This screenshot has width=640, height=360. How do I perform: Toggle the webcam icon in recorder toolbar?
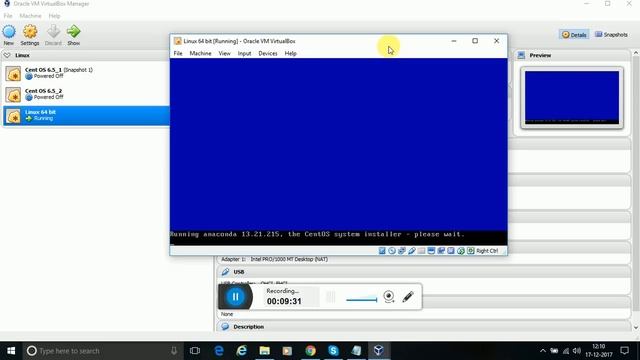tap(389, 297)
